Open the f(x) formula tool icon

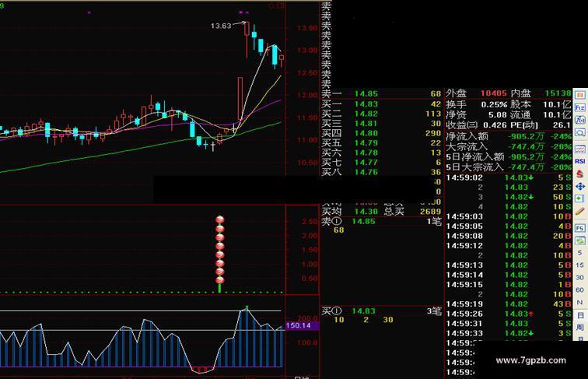[x=579, y=120]
